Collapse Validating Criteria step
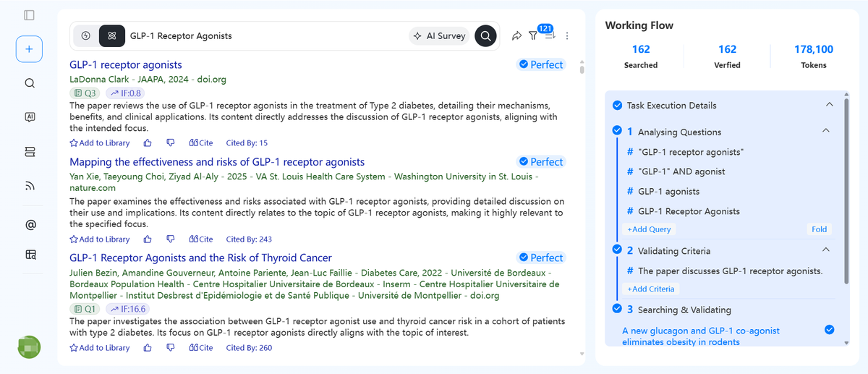The width and height of the screenshot is (868, 374). 825,250
